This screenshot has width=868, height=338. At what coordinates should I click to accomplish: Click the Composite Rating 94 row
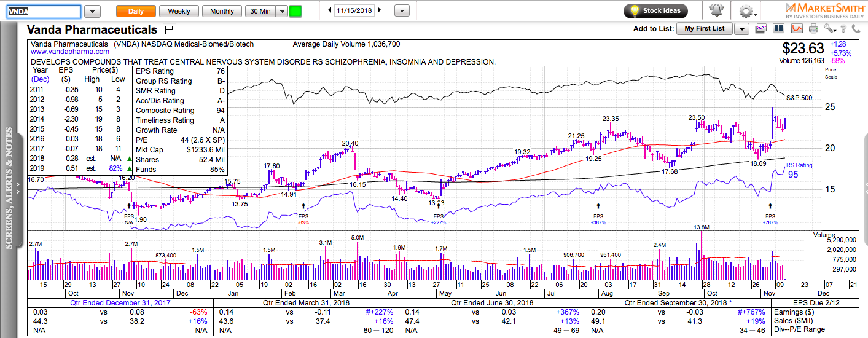pos(181,111)
